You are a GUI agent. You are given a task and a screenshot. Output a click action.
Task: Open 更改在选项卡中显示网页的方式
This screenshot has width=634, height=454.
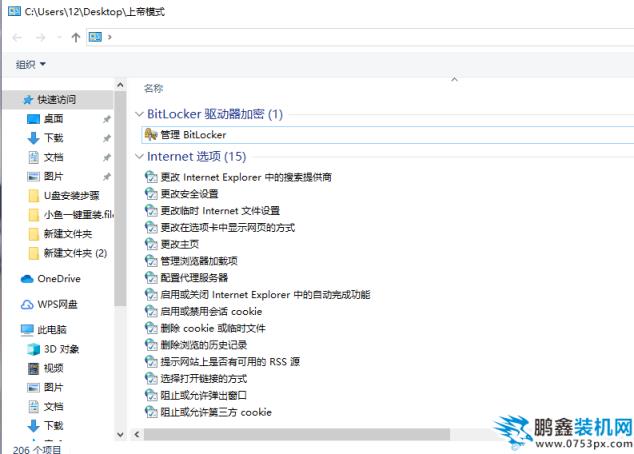228,228
